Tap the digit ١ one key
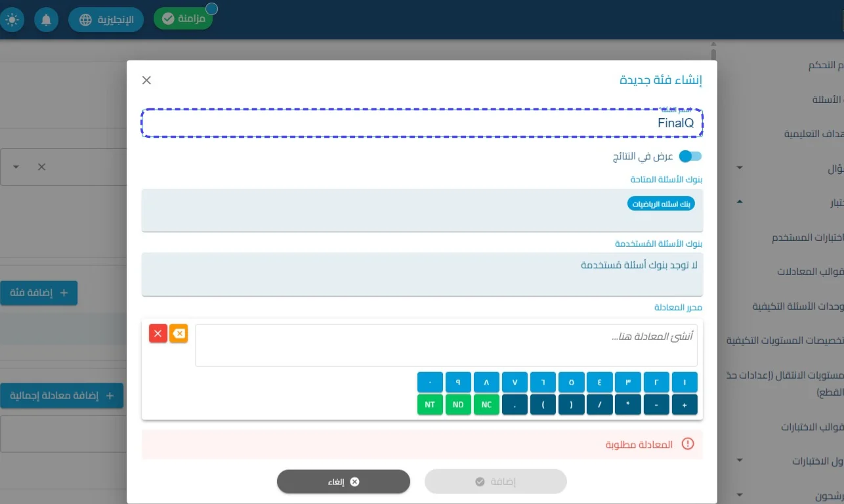 click(685, 382)
